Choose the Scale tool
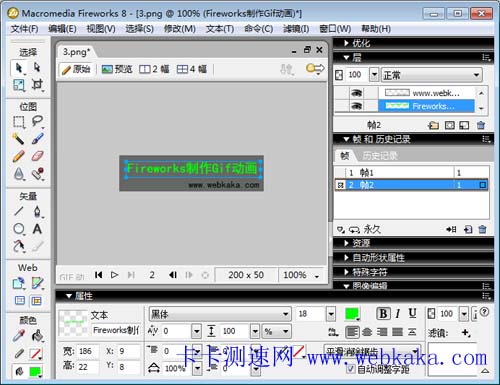This screenshot has height=385, width=500. click(x=19, y=85)
